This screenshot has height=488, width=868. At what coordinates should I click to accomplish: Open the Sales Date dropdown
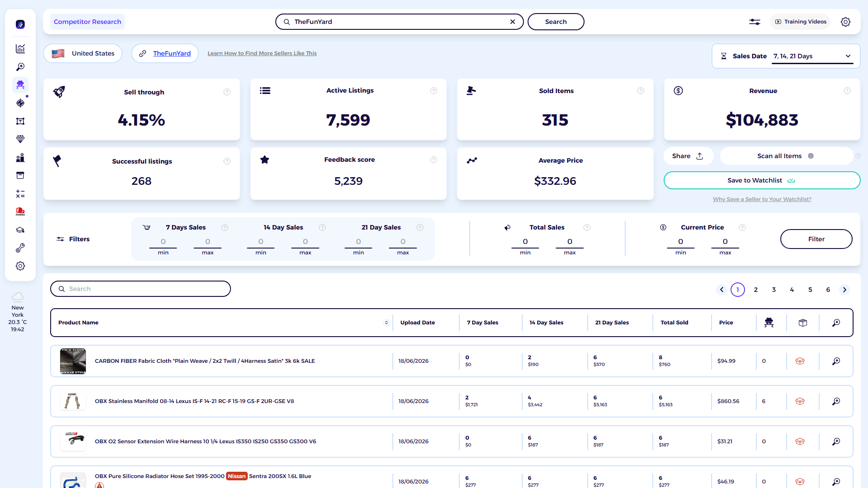[x=812, y=56]
